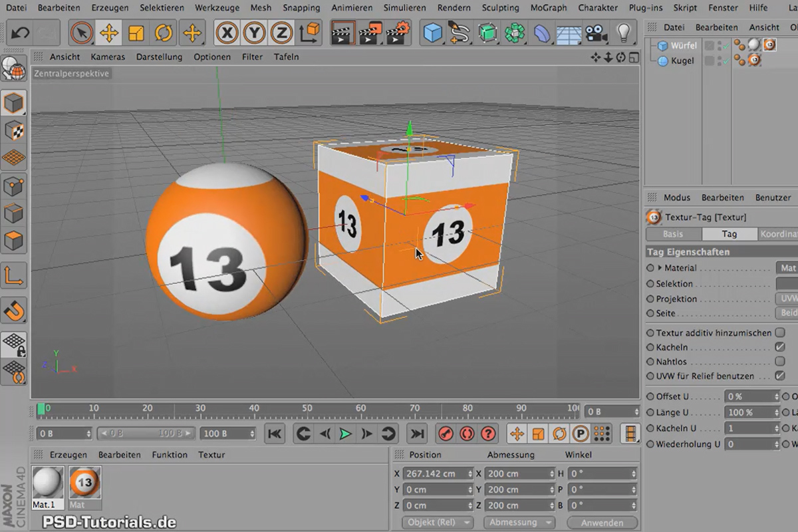This screenshot has height=532, width=798.
Task: Add a floor environment object icon
Action: 569,33
